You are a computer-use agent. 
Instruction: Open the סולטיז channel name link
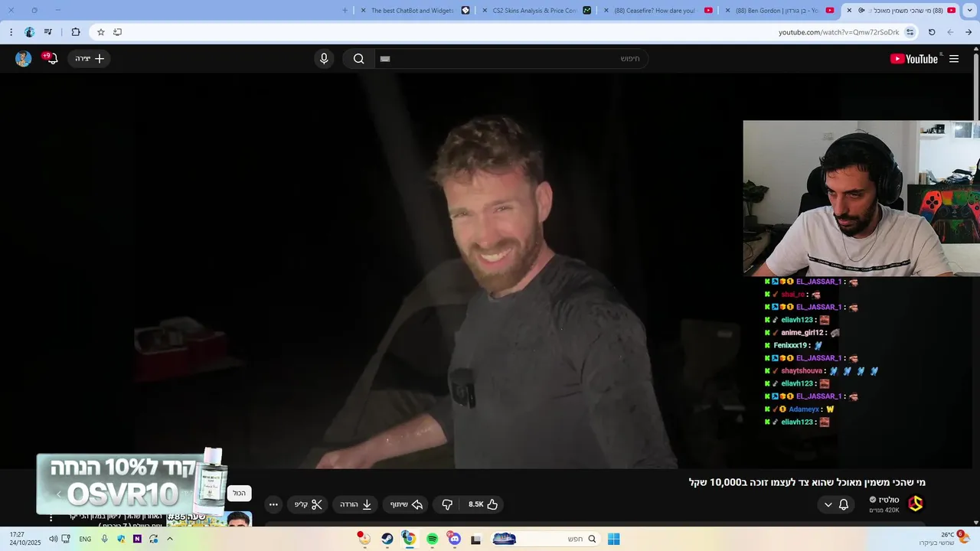(x=889, y=500)
